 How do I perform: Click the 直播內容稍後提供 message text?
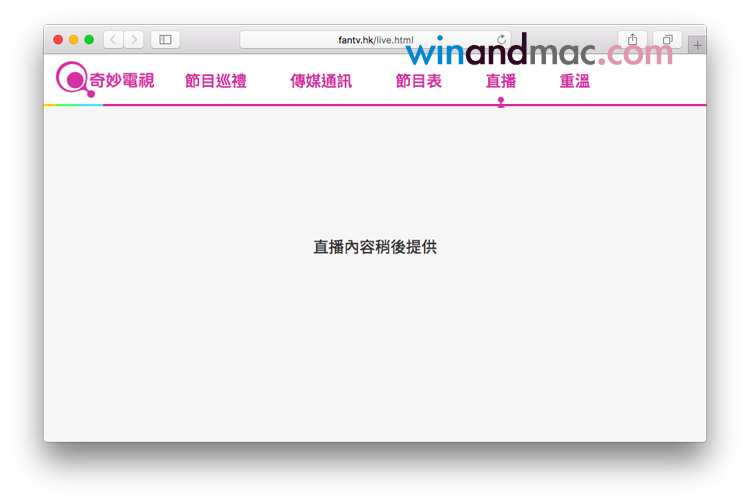point(375,247)
